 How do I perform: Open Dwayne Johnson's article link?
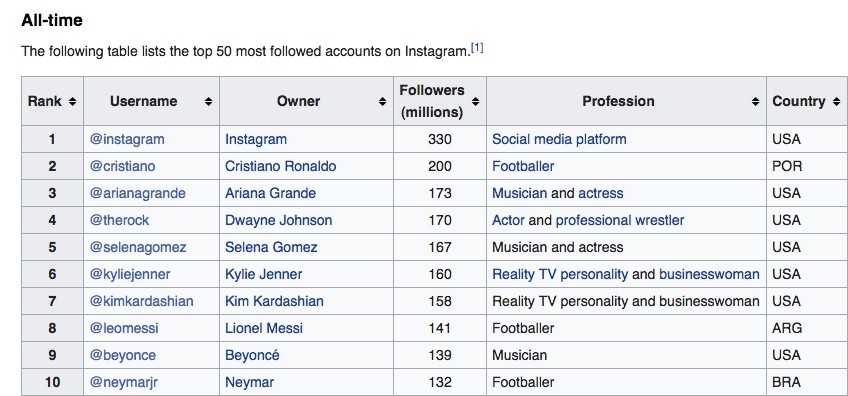click(x=279, y=221)
